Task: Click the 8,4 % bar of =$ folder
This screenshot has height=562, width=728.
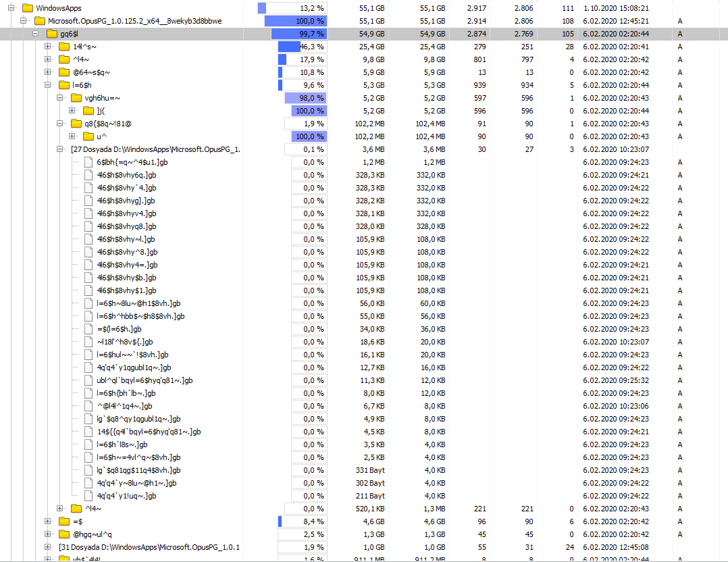Action: click(303, 521)
